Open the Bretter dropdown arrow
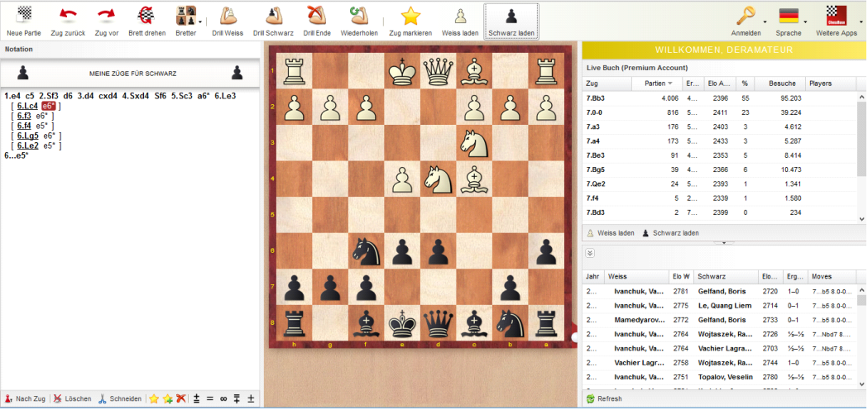Screen dimensions: 868x410 point(200,21)
